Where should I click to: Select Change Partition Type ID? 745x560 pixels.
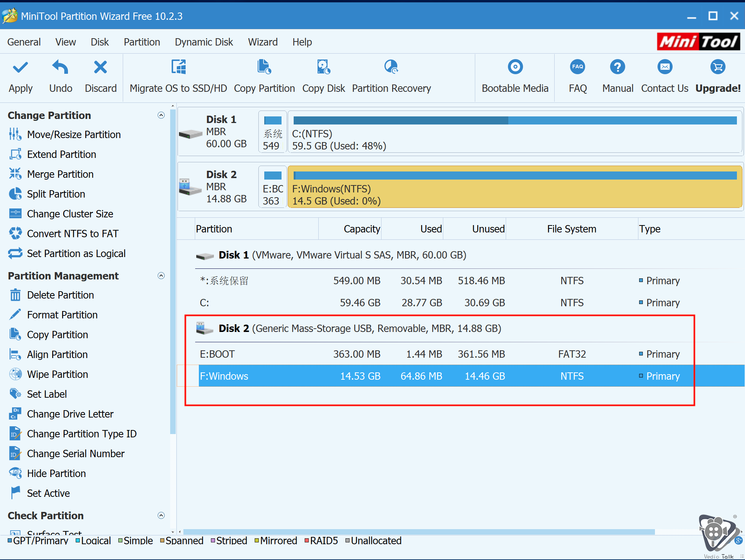(x=72, y=434)
